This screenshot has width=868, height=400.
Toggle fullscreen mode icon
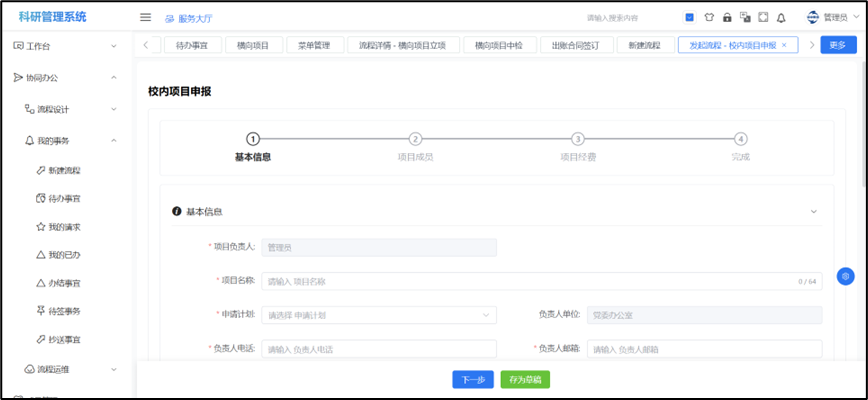point(763,17)
